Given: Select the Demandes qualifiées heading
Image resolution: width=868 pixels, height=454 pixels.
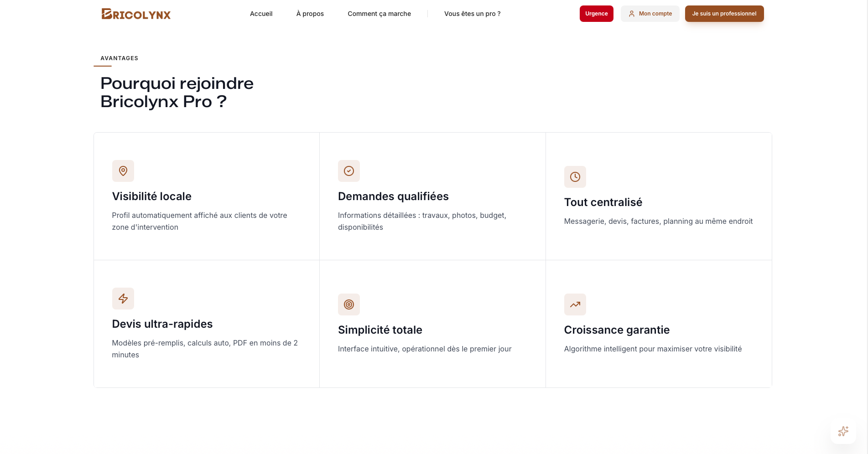Looking at the screenshot, I should tap(393, 196).
